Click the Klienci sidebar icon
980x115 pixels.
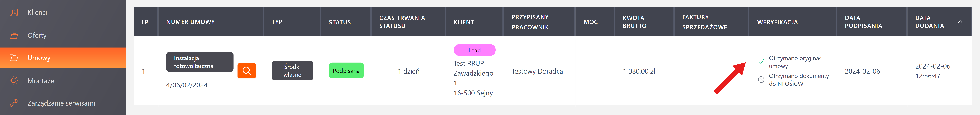[14, 12]
